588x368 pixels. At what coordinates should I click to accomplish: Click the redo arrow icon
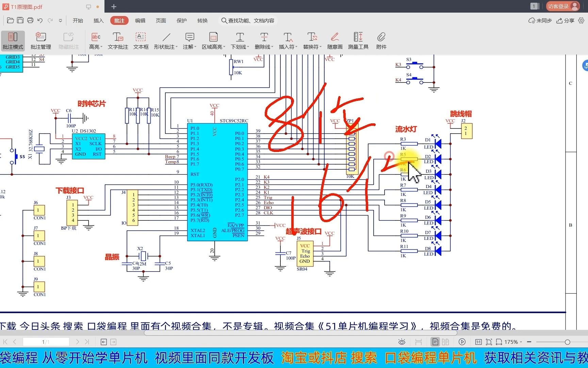(50, 20)
